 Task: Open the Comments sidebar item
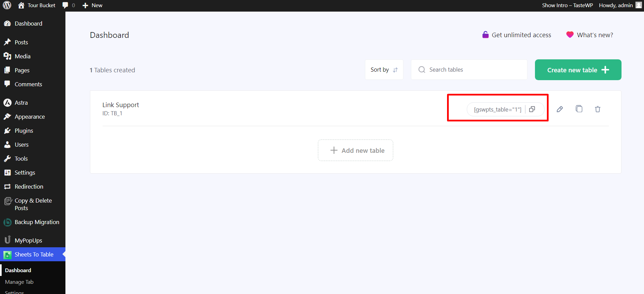coord(33,84)
